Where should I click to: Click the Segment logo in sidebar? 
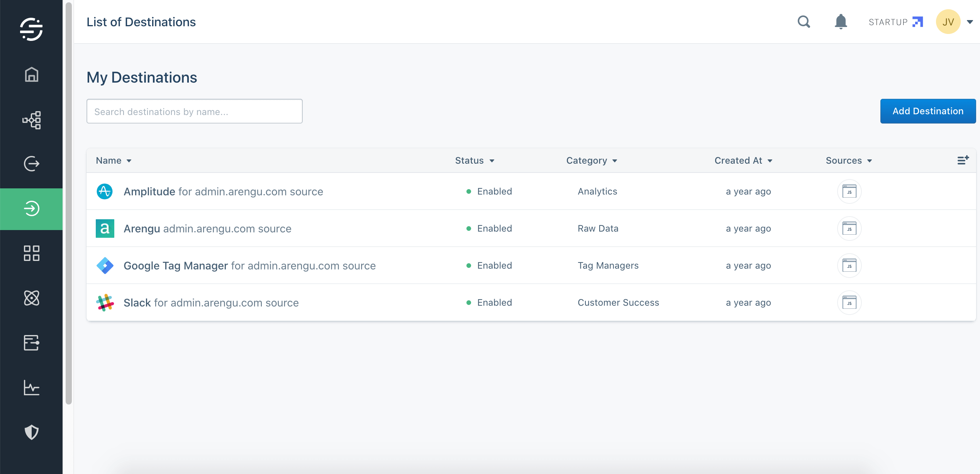pyautogui.click(x=31, y=29)
